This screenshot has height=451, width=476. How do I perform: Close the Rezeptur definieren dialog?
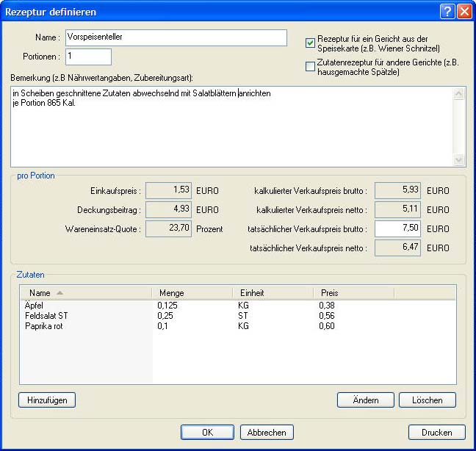(x=464, y=12)
